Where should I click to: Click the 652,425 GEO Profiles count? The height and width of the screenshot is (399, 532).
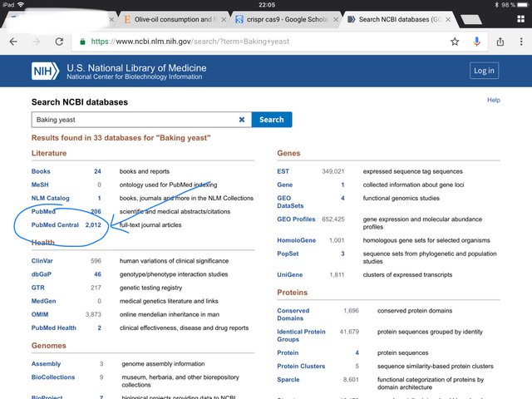(x=332, y=219)
